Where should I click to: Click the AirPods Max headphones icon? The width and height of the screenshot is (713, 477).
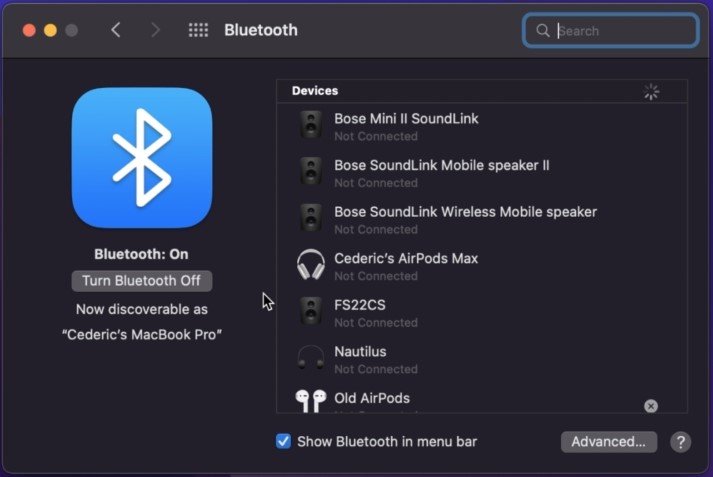tap(311, 265)
